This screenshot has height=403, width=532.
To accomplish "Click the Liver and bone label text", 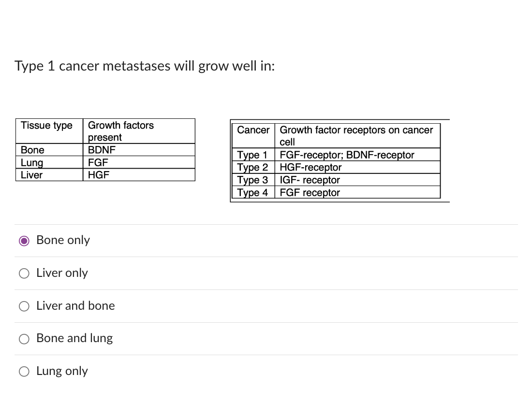I will pyautogui.click(x=75, y=306).
